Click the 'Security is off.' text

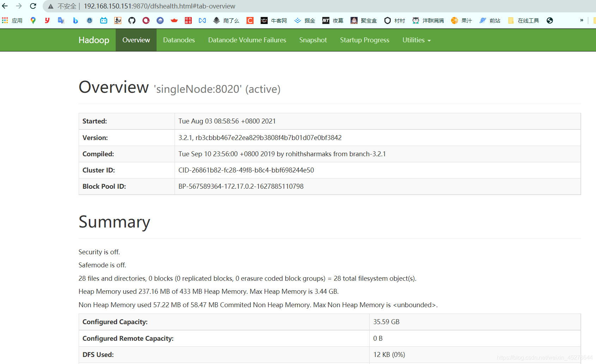coord(99,252)
